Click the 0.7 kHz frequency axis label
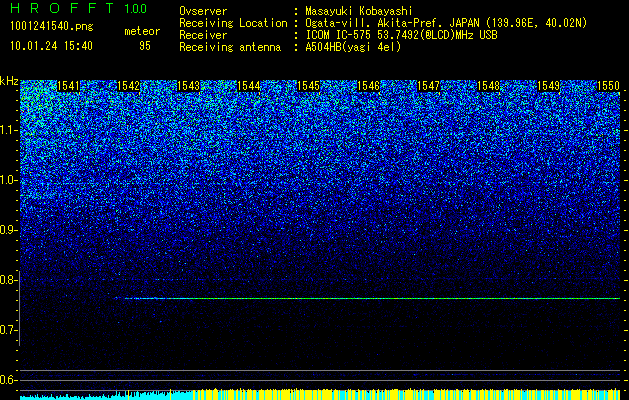 pos(8,330)
